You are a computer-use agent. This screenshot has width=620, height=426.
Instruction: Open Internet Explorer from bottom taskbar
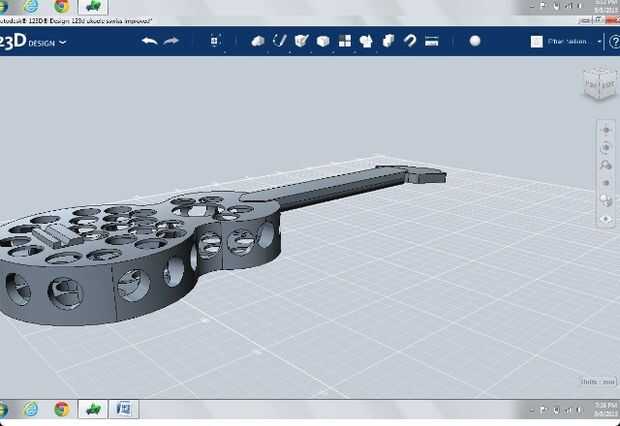point(31,409)
